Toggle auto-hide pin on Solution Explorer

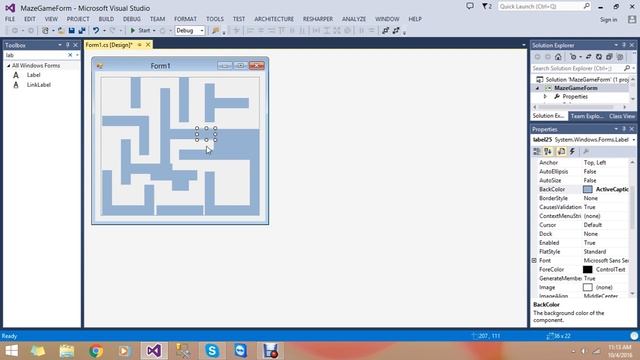pyautogui.click(x=624, y=45)
